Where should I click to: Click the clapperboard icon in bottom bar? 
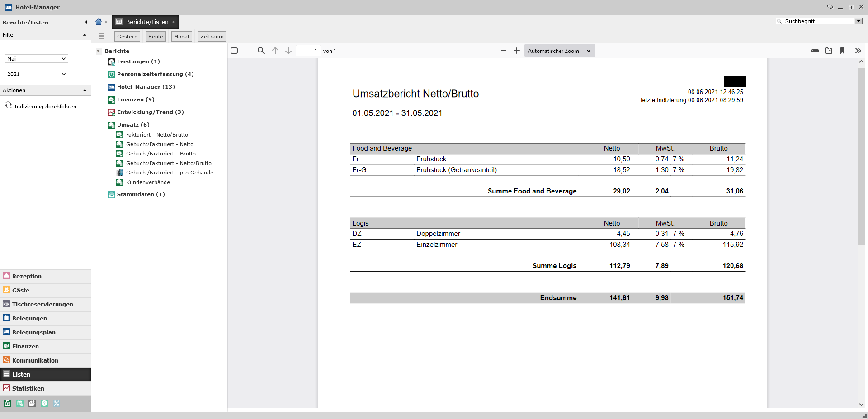[32, 403]
